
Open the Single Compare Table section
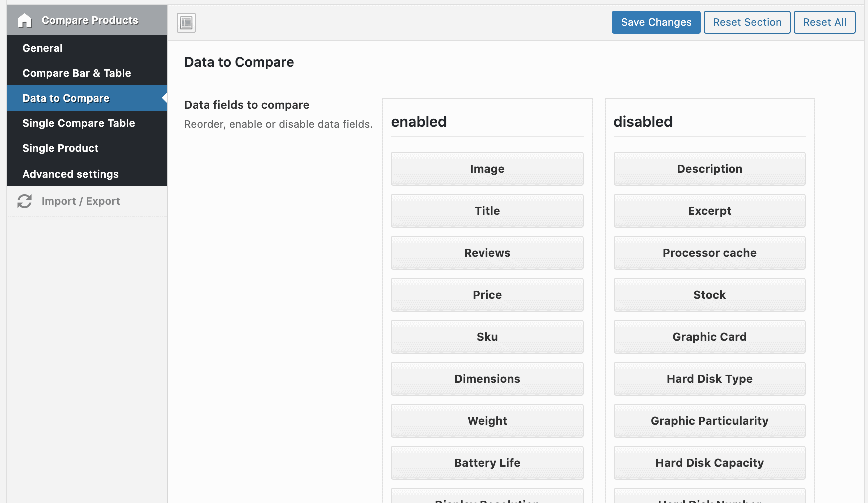(x=78, y=123)
